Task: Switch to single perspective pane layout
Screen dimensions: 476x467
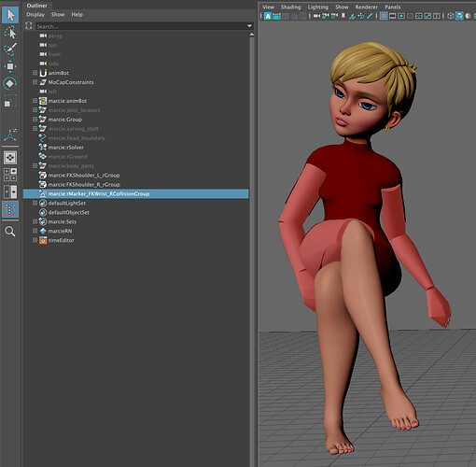Action: (x=10, y=158)
